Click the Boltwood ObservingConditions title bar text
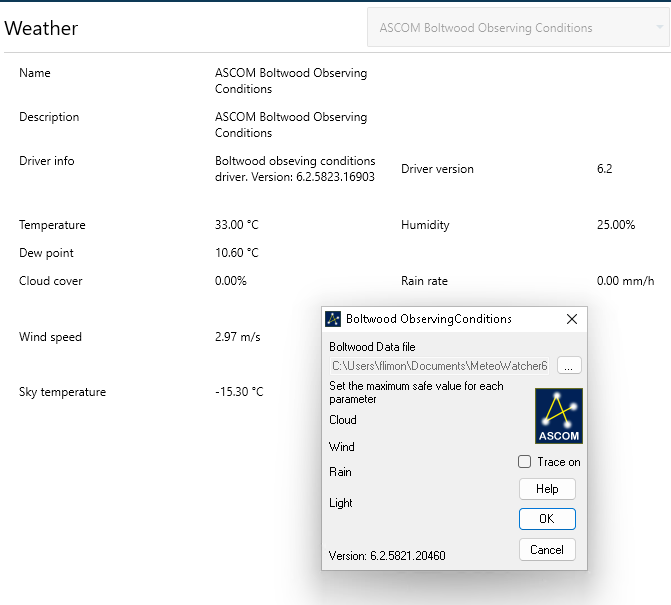 (x=429, y=319)
